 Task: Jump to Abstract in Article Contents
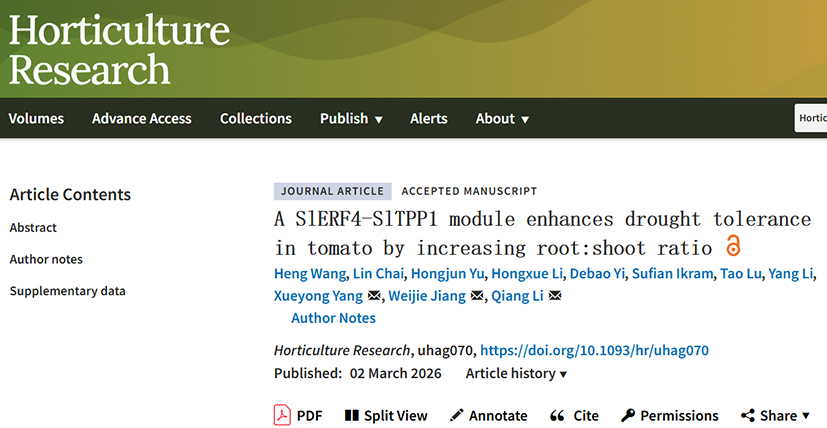33,227
